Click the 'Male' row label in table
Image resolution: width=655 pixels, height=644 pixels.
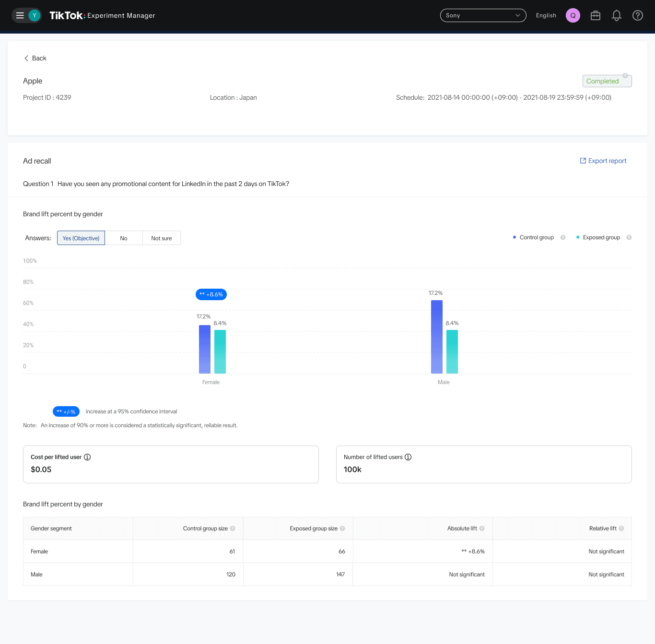pyautogui.click(x=36, y=574)
